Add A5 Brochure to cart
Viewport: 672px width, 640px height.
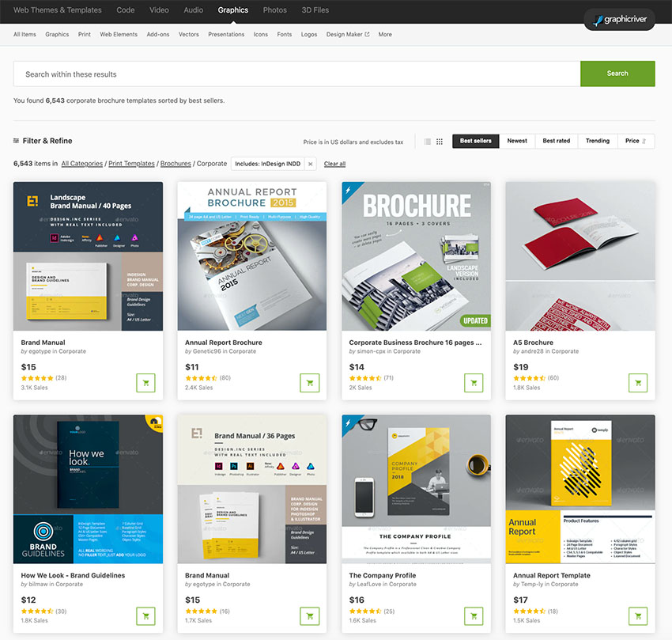[x=638, y=383]
